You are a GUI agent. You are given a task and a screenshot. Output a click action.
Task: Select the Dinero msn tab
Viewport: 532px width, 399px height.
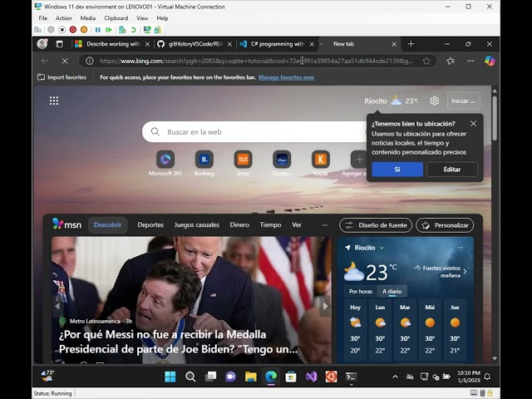coord(239,225)
